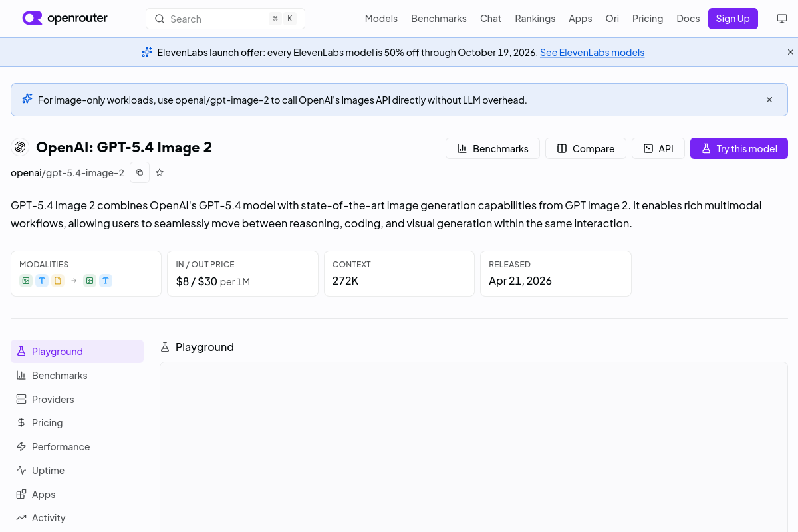Click the file input modality icon
The width and height of the screenshot is (798, 532).
(58, 281)
